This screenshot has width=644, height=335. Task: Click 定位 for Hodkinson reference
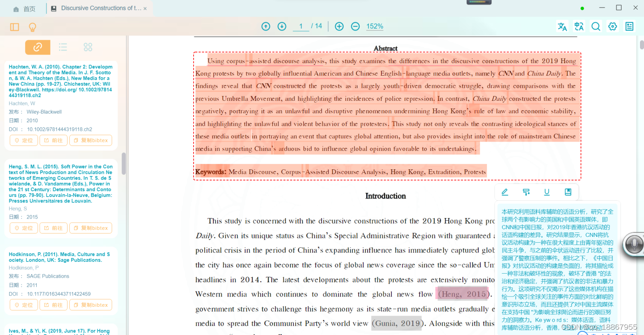click(24, 305)
